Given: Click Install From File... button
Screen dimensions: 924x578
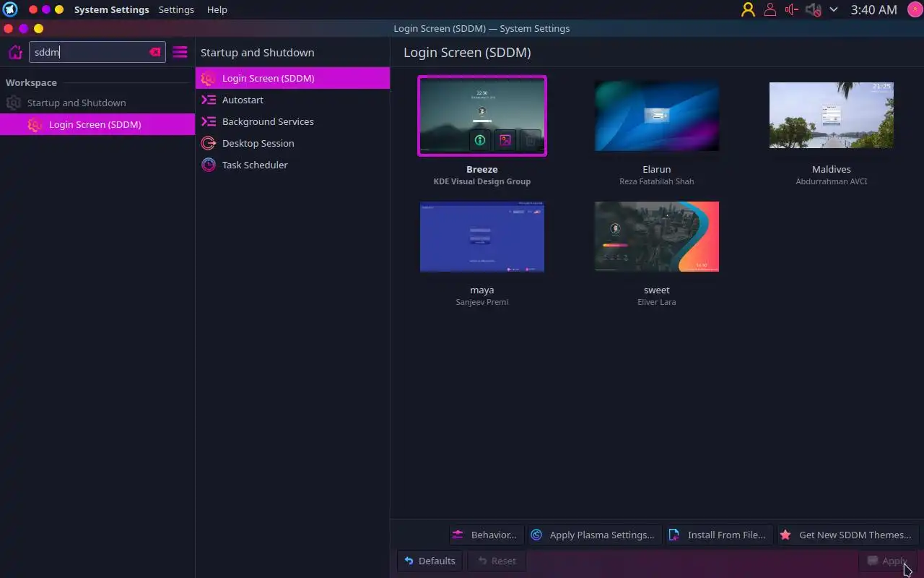Looking at the screenshot, I should pyautogui.click(x=719, y=535).
